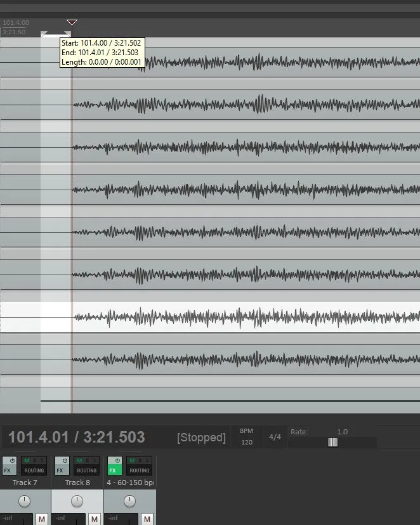Mute Track 7 in the mixer
420x525 pixels.
pyautogui.click(x=42, y=519)
